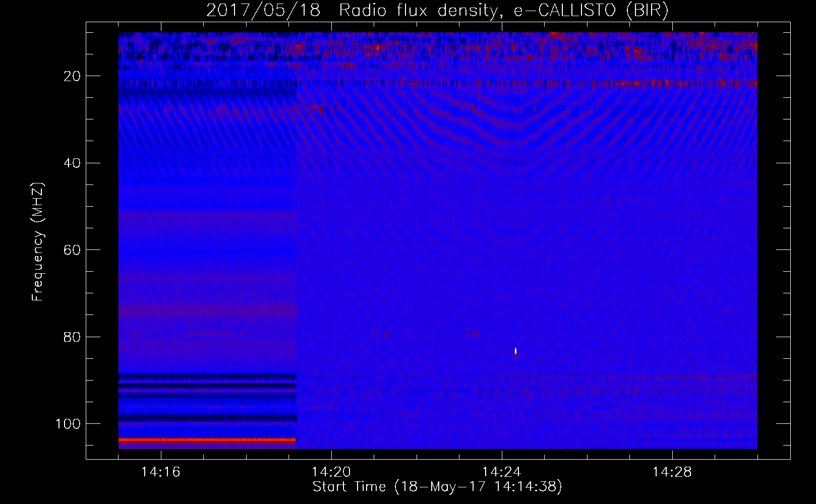Viewport: 816px width, 504px height.
Task: Click the 14:24 time axis tick label
Action: 502,472
